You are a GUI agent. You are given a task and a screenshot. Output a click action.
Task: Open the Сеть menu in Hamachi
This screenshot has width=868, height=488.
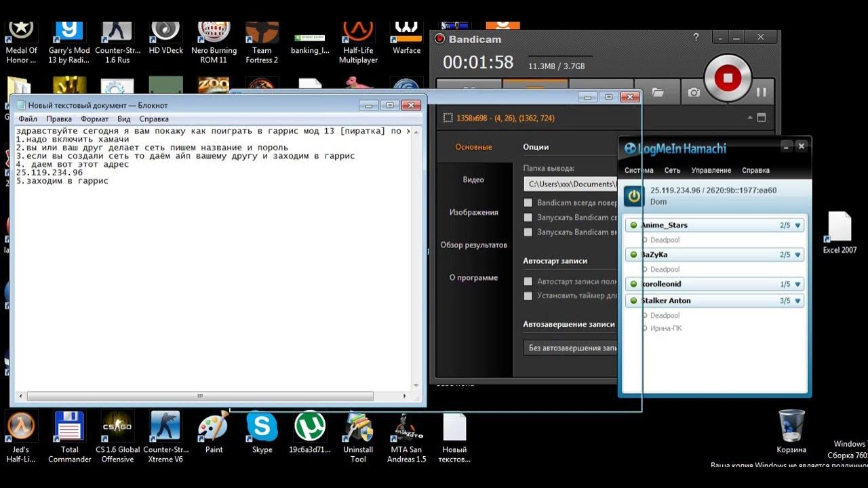tap(672, 170)
